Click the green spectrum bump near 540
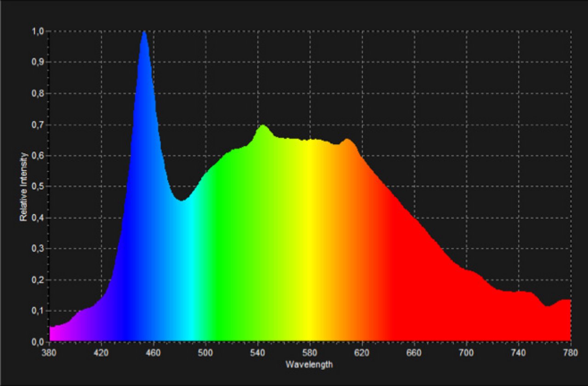This screenshot has height=386, width=588. [x=263, y=126]
